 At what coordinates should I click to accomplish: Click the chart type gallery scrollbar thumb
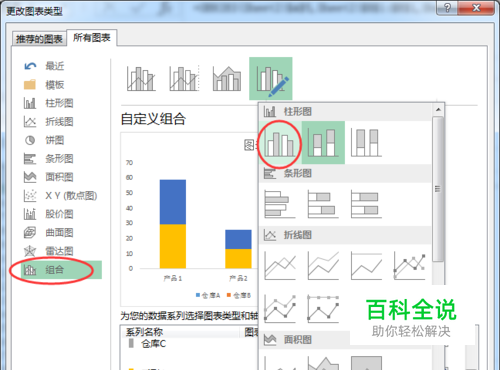438,189
